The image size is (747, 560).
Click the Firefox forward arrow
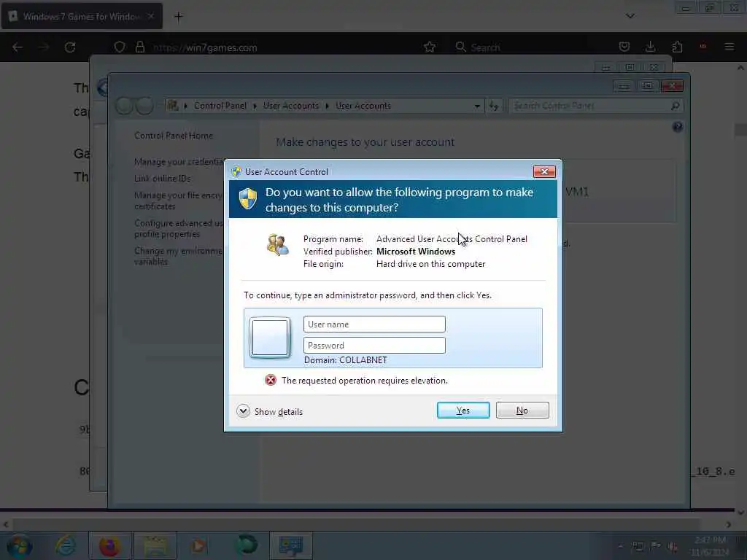(44, 47)
